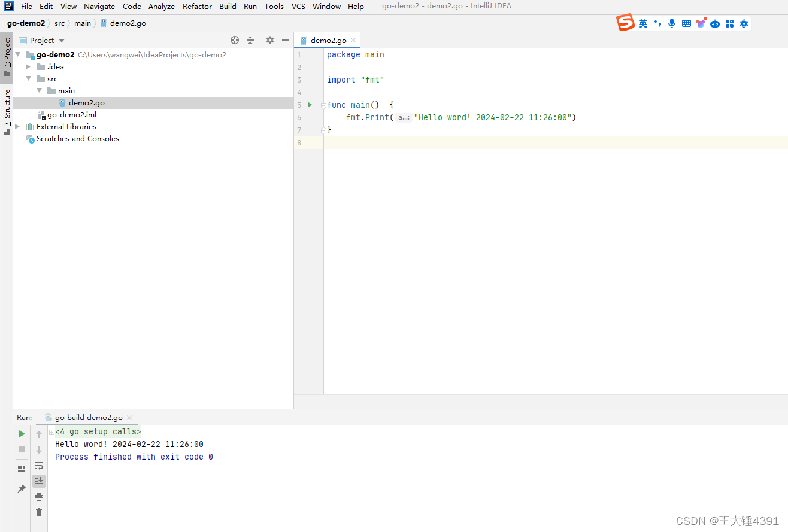Viewport: 788px width, 532px height.
Task: Restore layout in the Run tool window
Action: (22, 469)
